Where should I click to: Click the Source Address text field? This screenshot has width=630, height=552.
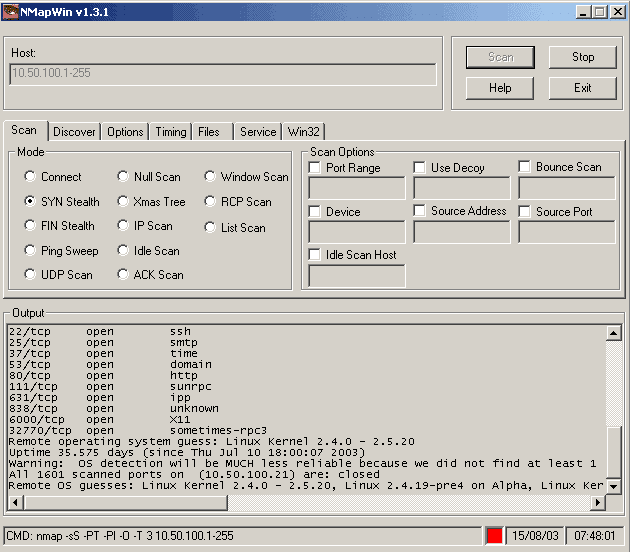[x=462, y=232]
